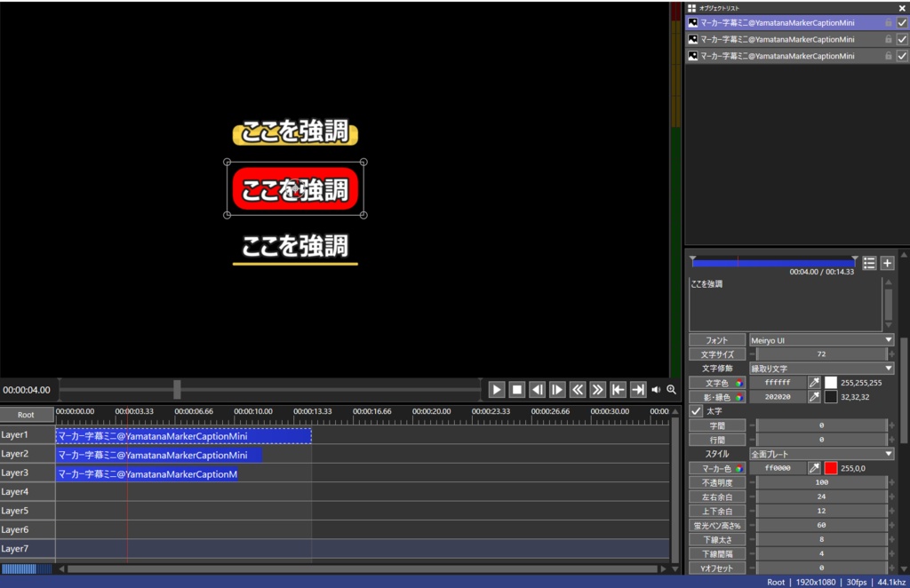This screenshot has width=910, height=588.
Task: Pick the text color with its eyedropper
Action: 814,383
